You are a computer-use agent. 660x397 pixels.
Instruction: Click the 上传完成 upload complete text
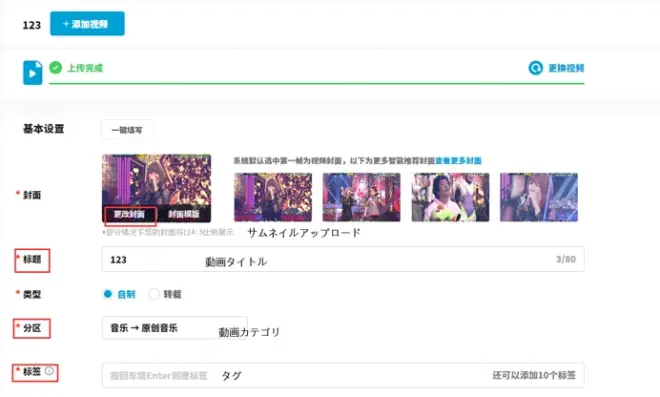pyautogui.click(x=85, y=68)
